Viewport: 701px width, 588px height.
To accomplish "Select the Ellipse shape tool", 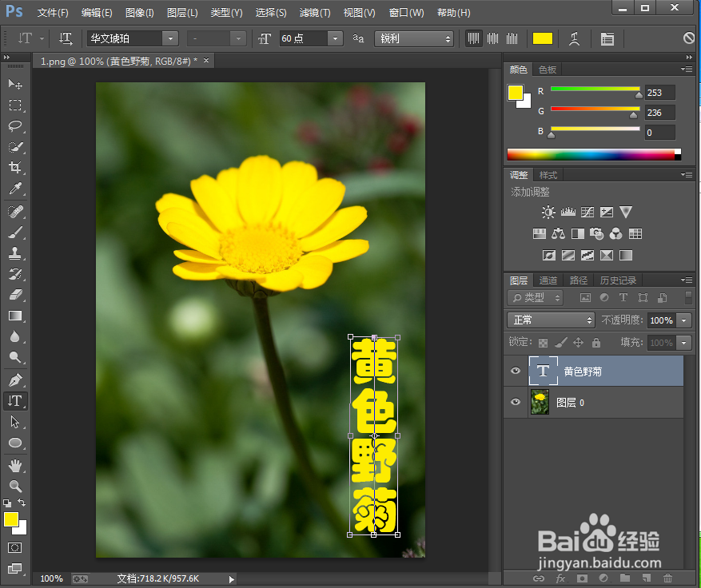I will tap(14, 443).
